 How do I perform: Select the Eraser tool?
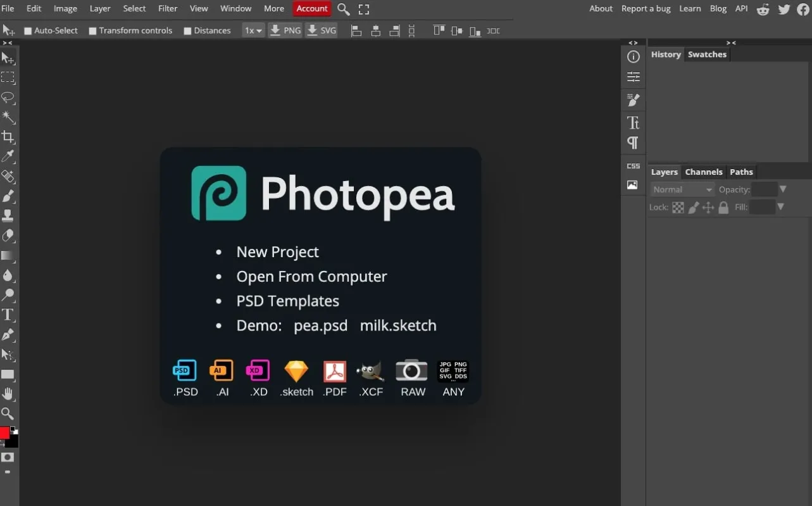point(8,236)
